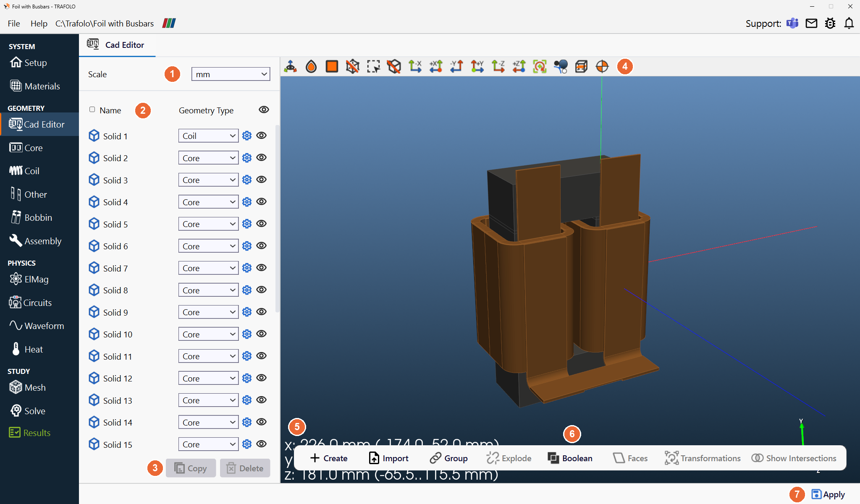Toggle visibility of Solid 5
Viewport: 860px width, 504px height.
pos(262,224)
